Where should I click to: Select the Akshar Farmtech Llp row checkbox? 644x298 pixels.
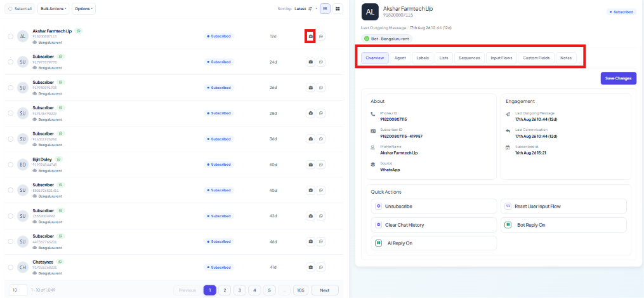tap(11, 36)
